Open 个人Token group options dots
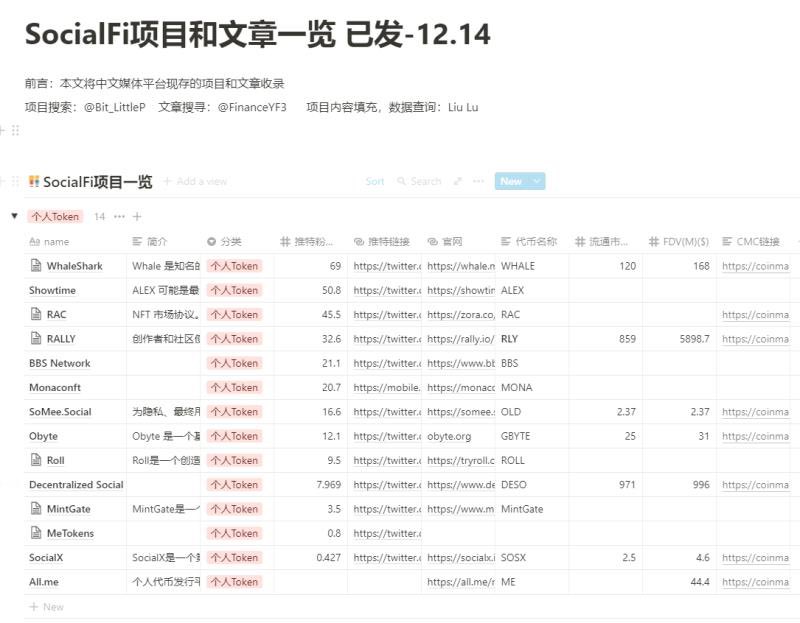The width and height of the screenshot is (800, 623). coord(119,216)
